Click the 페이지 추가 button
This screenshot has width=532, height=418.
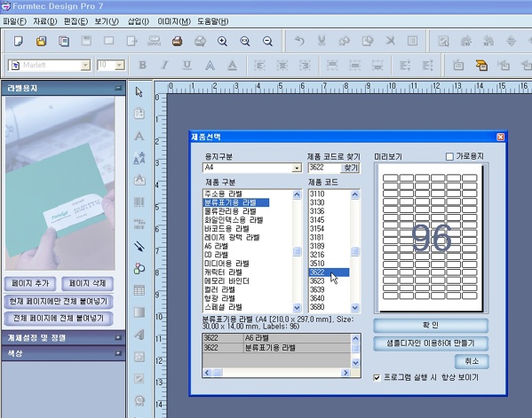[30, 284]
